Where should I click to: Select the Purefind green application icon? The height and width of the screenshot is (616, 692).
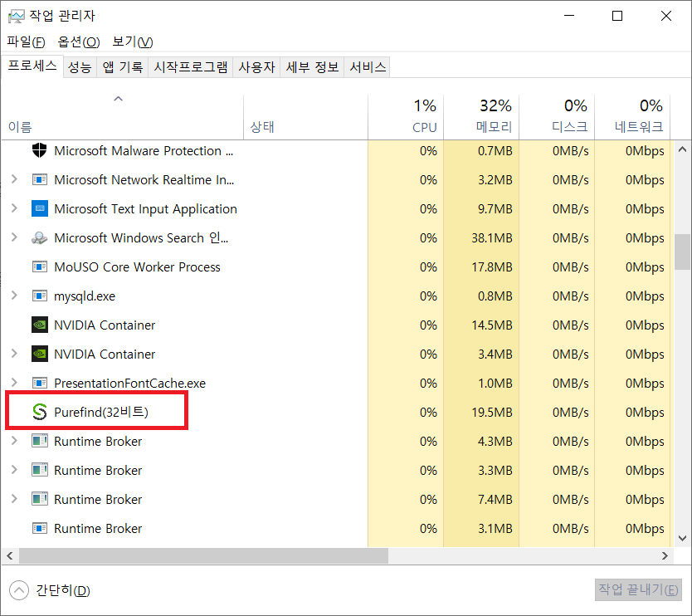(x=40, y=412)
